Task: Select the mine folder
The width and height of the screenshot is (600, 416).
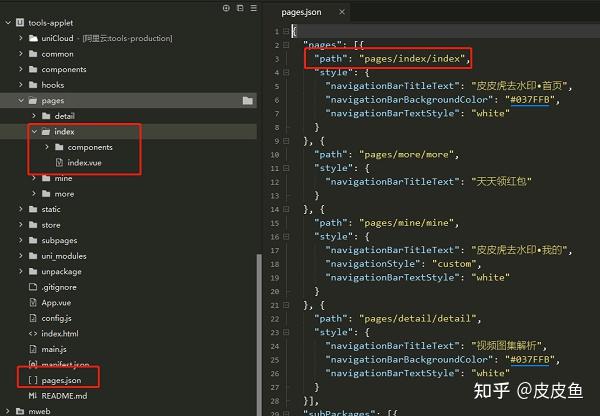Action: pyautogui.click(x=63, y=178)
